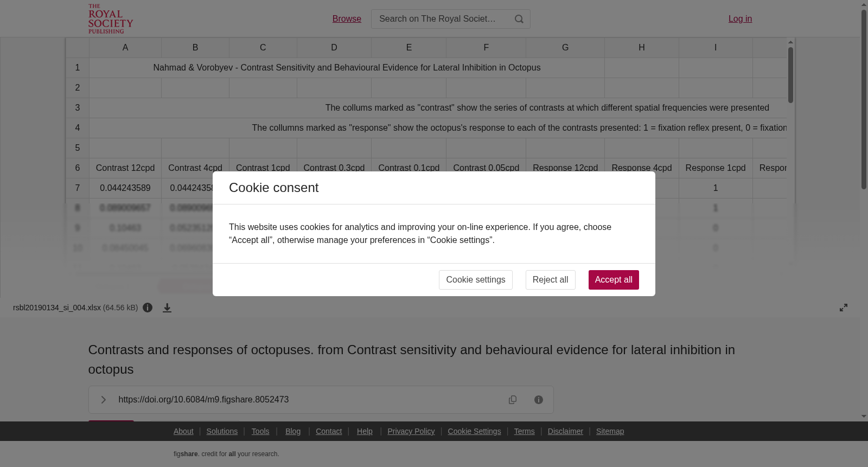This screenshot has width=868, height=467.
Task: Open Solutions footer link
Action: [222, 431]
